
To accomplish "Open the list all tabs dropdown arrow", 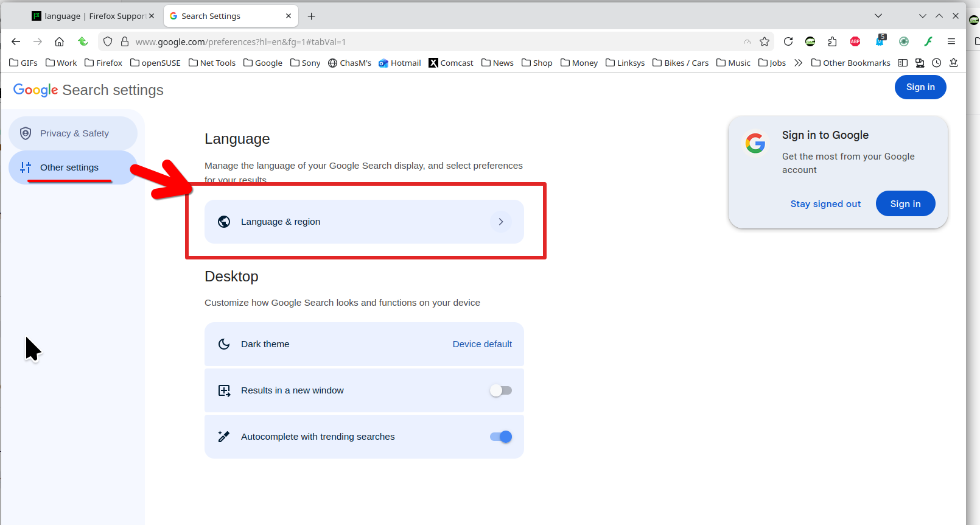I will click(878, 16).
